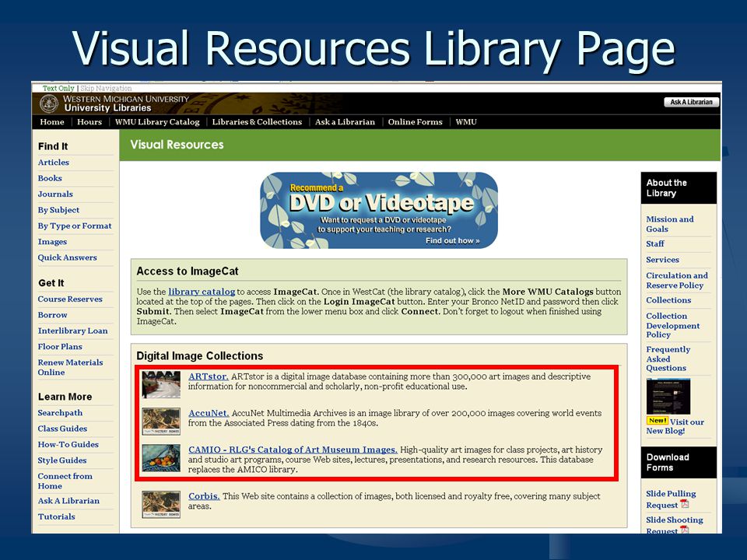Open WMU Library Catalog in the nav bar
Screen dimensions: 747x560
pos(157,122)
